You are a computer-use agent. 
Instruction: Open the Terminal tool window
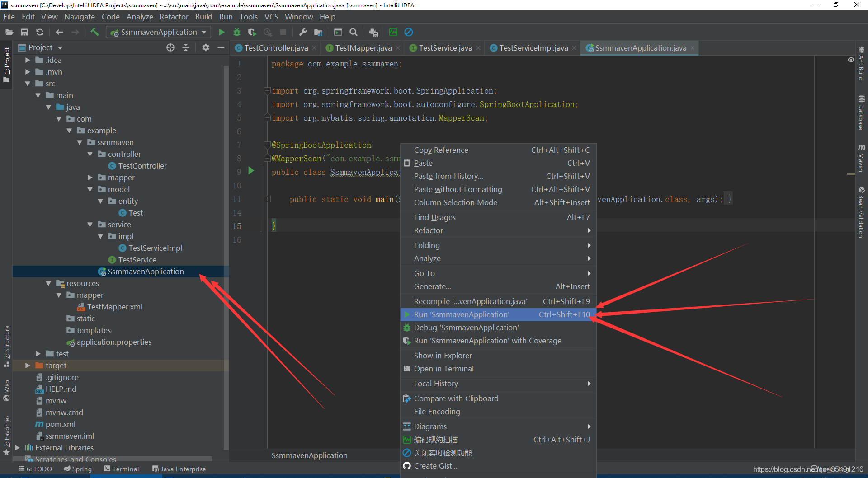121,469
